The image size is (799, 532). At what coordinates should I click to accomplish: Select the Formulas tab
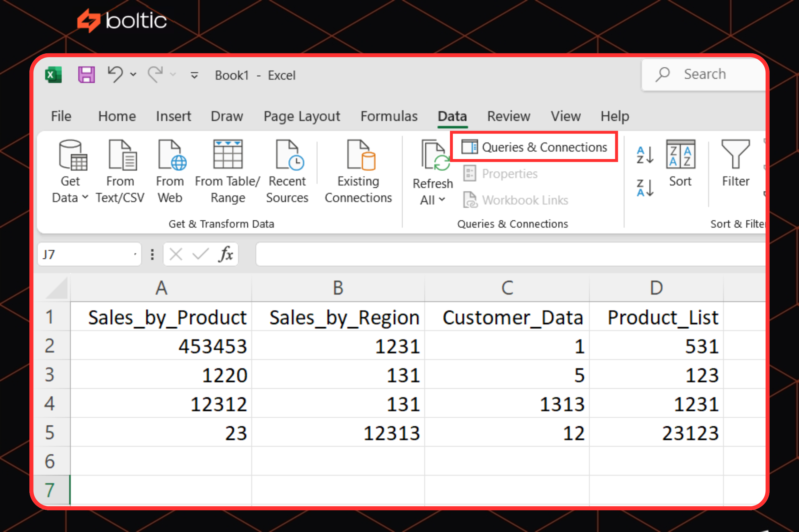click(389, 116)
